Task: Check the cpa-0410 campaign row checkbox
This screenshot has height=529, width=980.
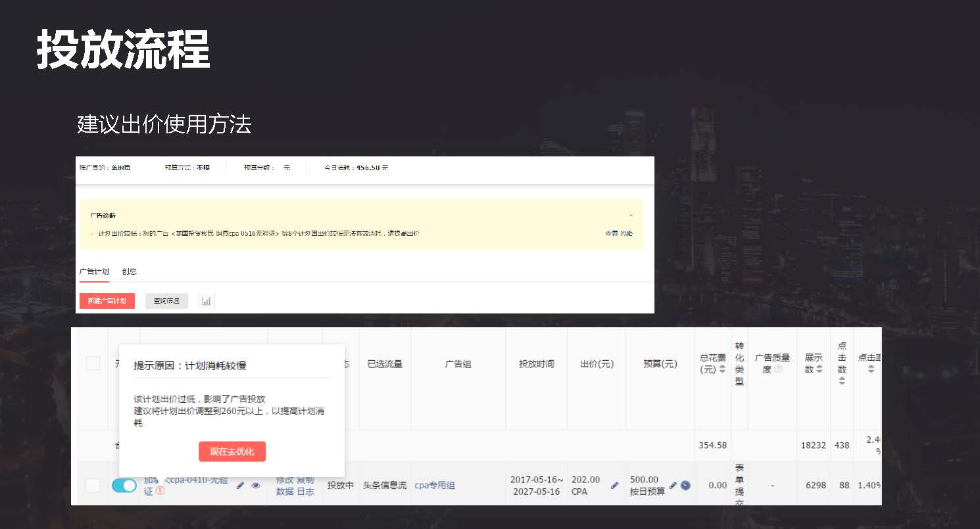Action: pyautogui.click(x=93, y=485)
